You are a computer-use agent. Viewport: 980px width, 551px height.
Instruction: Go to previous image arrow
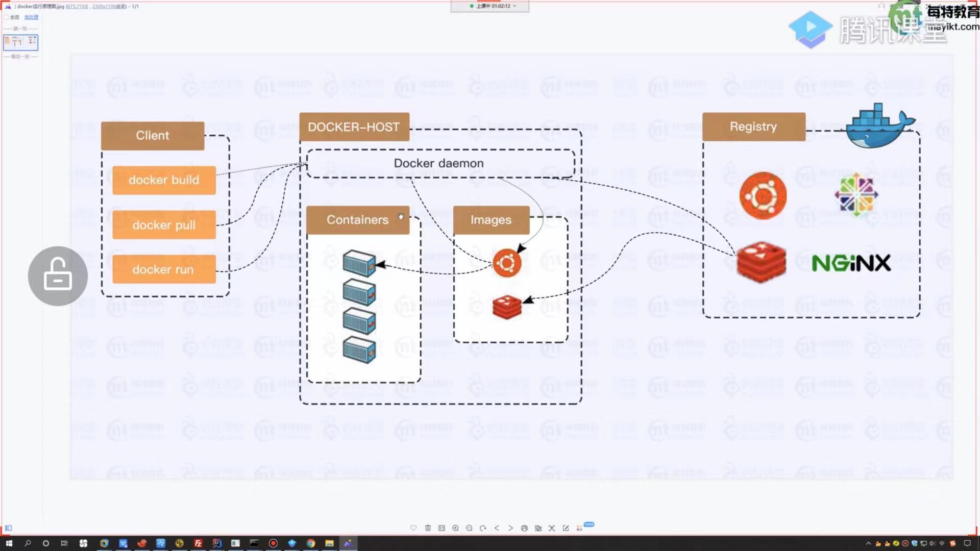(x=497, y=528)
